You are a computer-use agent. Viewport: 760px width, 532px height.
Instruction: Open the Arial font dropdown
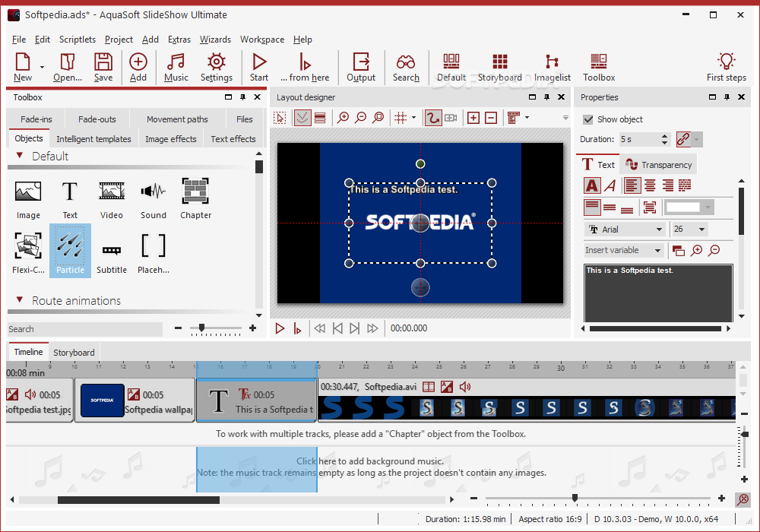tap(659, 230)
